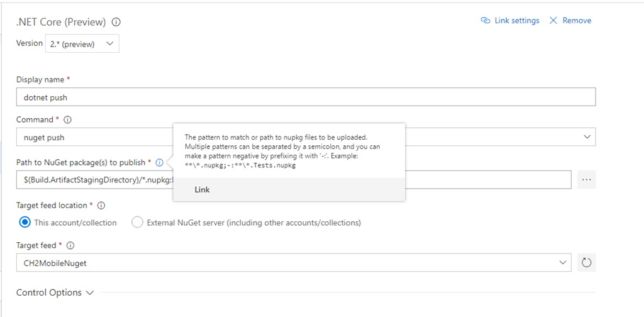
Task: Remove this .NET Core task
Action: tap(570, 20)
